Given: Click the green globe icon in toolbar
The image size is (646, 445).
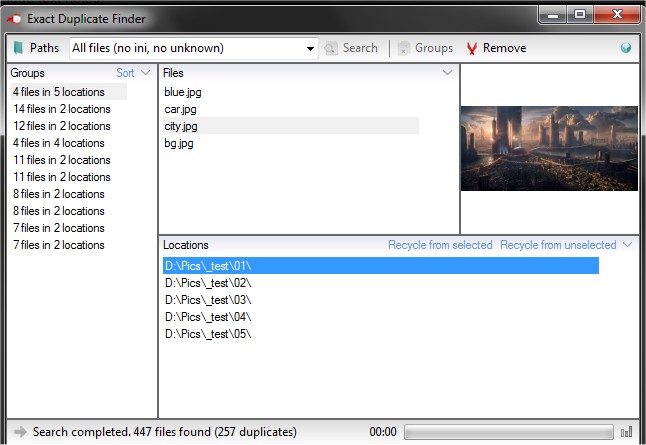Looking at the screenshot, I should point(626,48).
